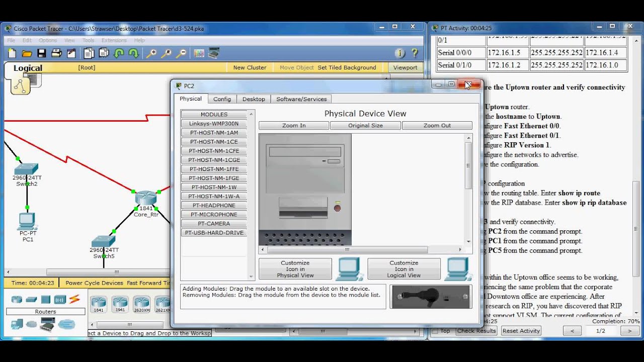Open the Custom Devices Dialog icon
The image size is (644, 362).
pos(214,53)
